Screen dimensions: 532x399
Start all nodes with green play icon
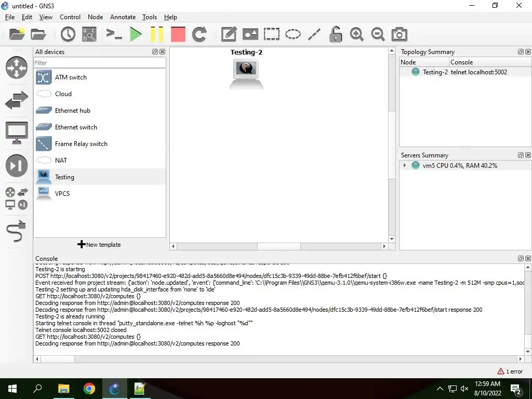point(136,34)
